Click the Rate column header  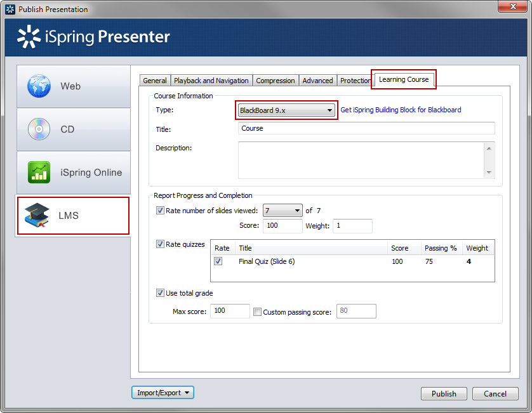222,248
